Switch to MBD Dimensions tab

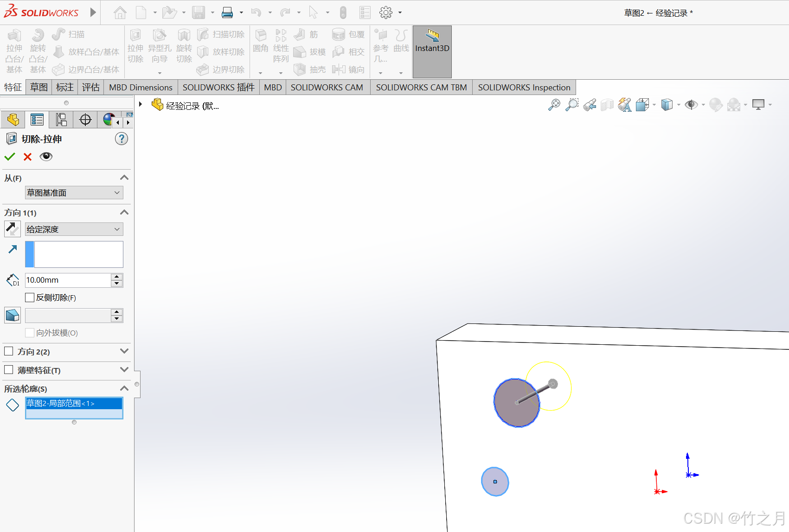pos(141,87)
